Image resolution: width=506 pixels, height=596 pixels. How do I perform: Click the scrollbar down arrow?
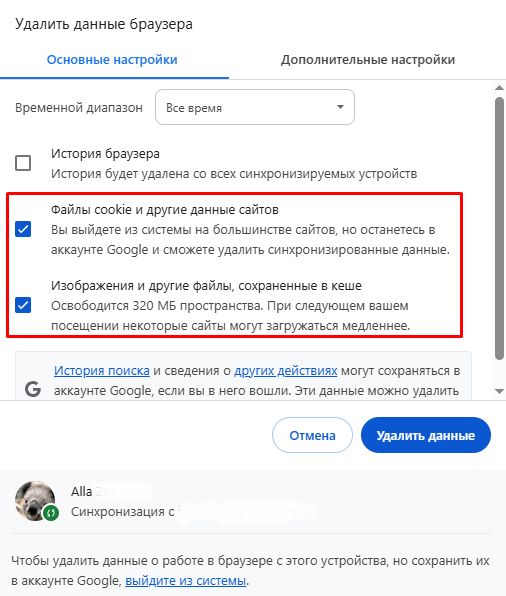(500, 391)
